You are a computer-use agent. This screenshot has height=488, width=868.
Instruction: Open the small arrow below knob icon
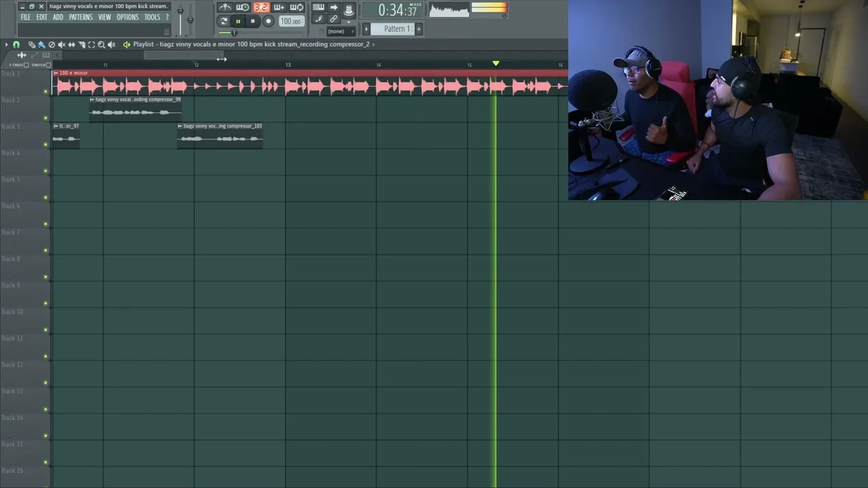349,22
